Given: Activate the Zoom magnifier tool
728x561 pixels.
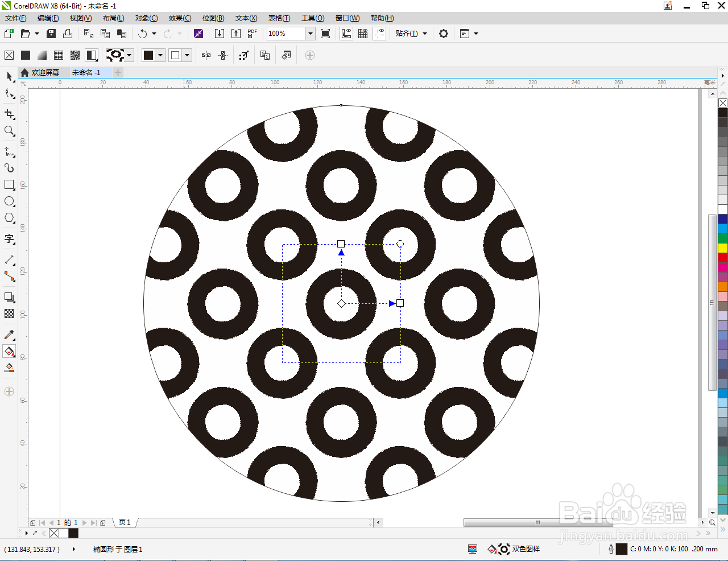Looking at the screenshot, I should pos(9,131).
